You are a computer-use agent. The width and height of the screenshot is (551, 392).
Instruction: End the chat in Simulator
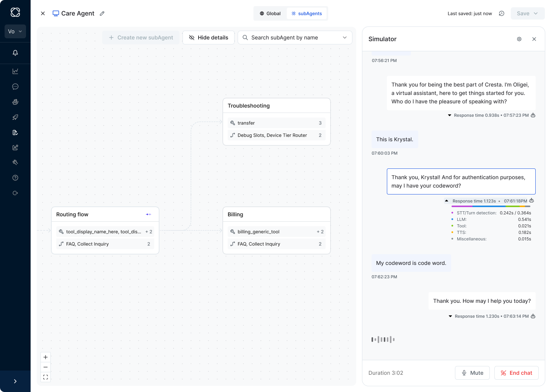coord(517,373)
